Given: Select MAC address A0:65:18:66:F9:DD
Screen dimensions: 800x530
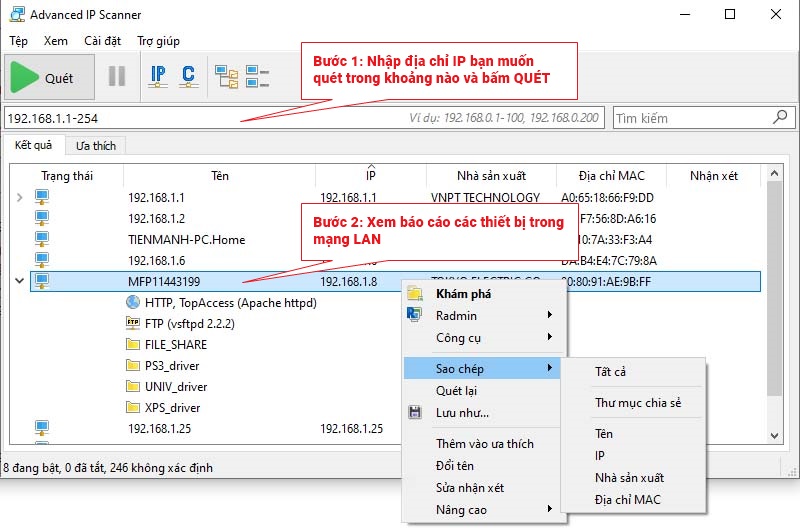Looking at the screenshot, I should click(607, 197).
